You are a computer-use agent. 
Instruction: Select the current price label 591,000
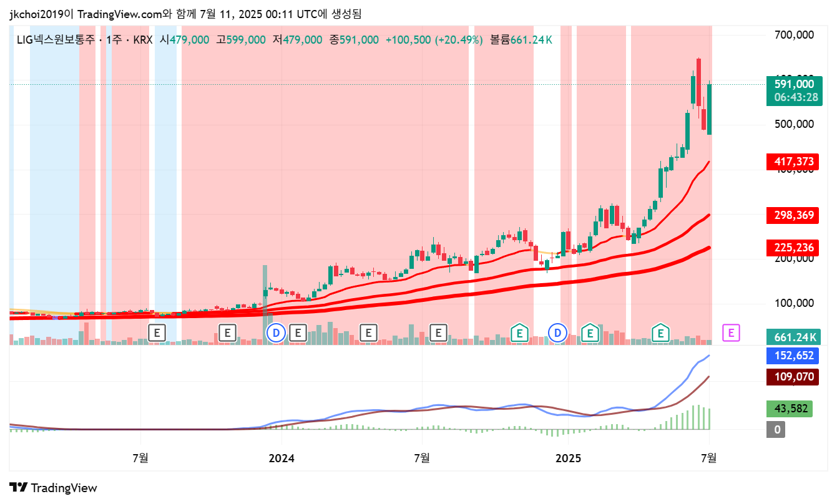(794, 84)
